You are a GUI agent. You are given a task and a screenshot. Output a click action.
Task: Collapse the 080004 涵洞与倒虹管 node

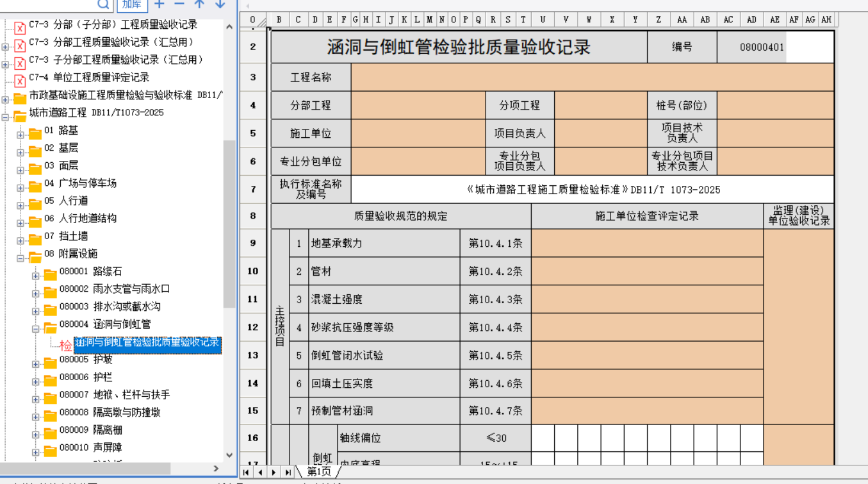36,328
